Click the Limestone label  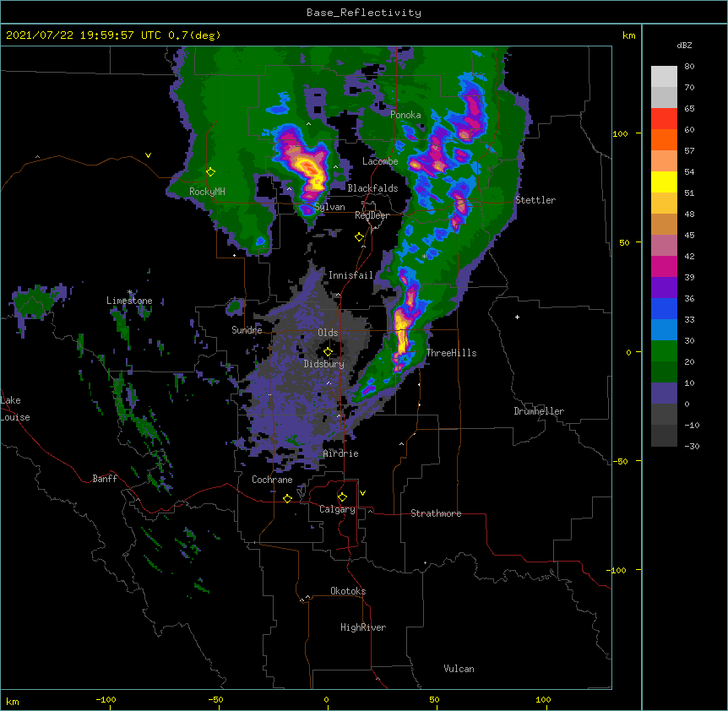[129, 301]
